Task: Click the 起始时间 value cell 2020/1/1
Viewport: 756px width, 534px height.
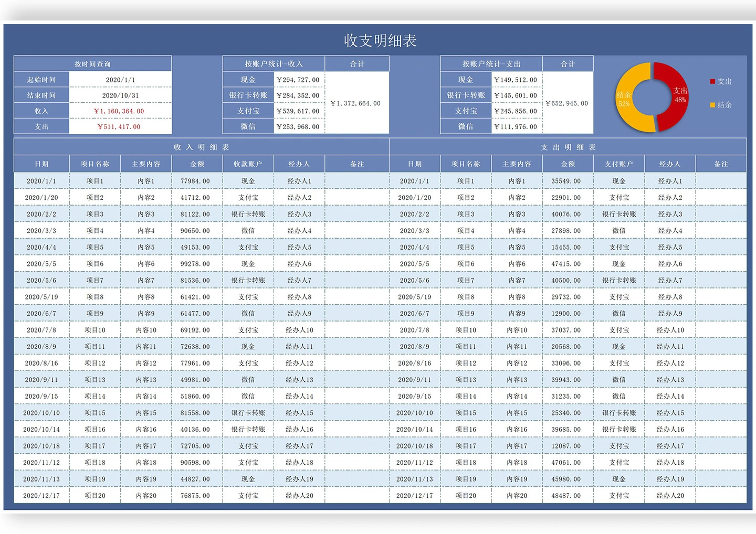Action: click(x=120, y=80)
